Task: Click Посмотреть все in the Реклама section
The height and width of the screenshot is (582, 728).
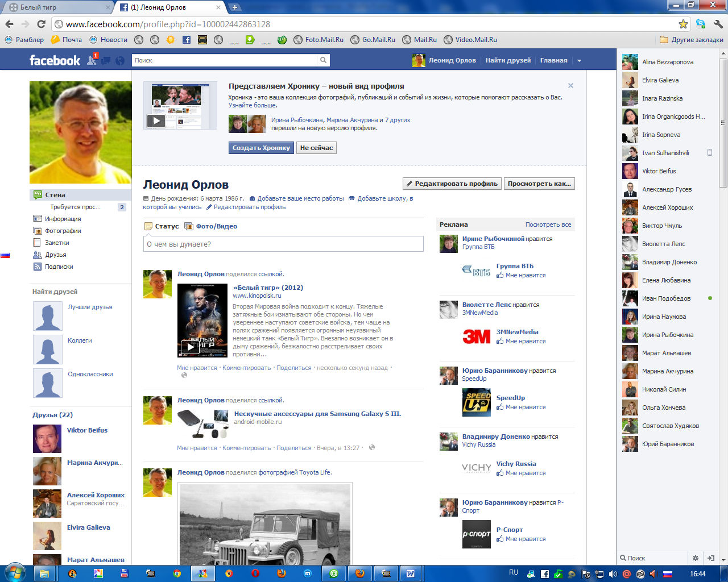Action: coord(548,225)
